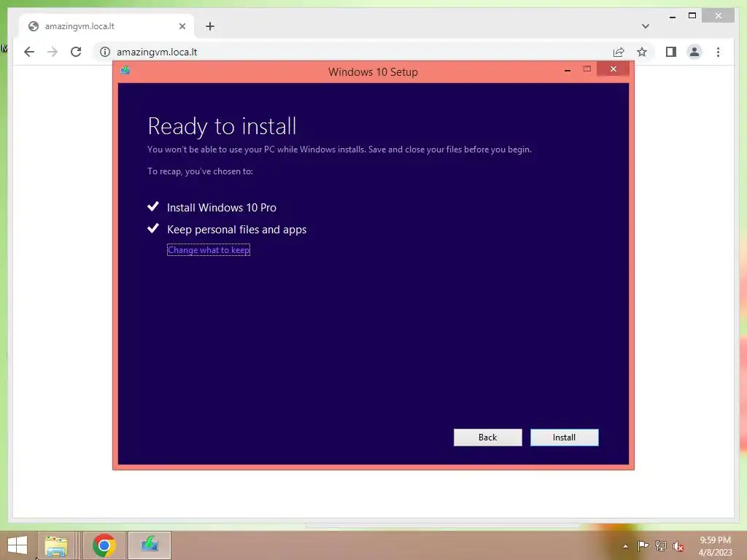Screen dimensions: 747x560
Task: Go Back in Windows 10 Setup
Action: pos(487,437)
